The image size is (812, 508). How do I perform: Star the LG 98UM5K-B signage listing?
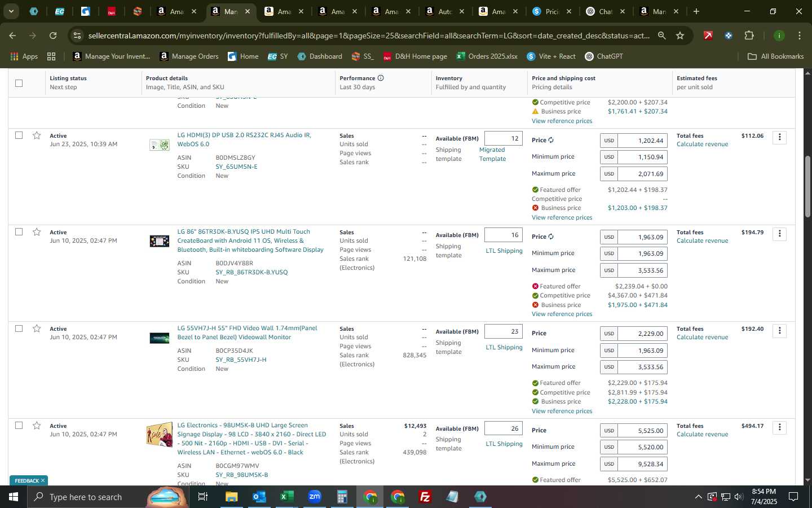(37, 426)
